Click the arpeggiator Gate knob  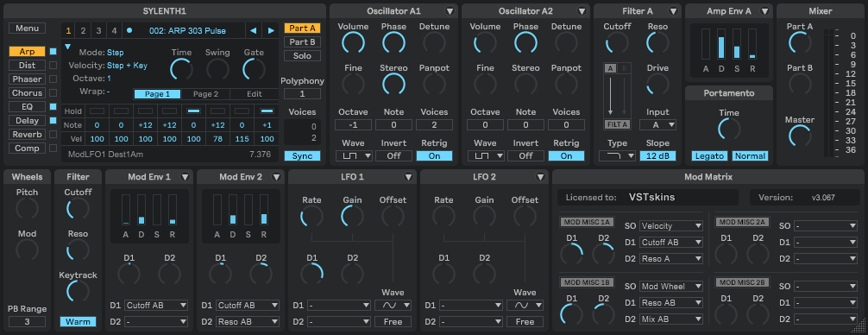coord(254,69)
